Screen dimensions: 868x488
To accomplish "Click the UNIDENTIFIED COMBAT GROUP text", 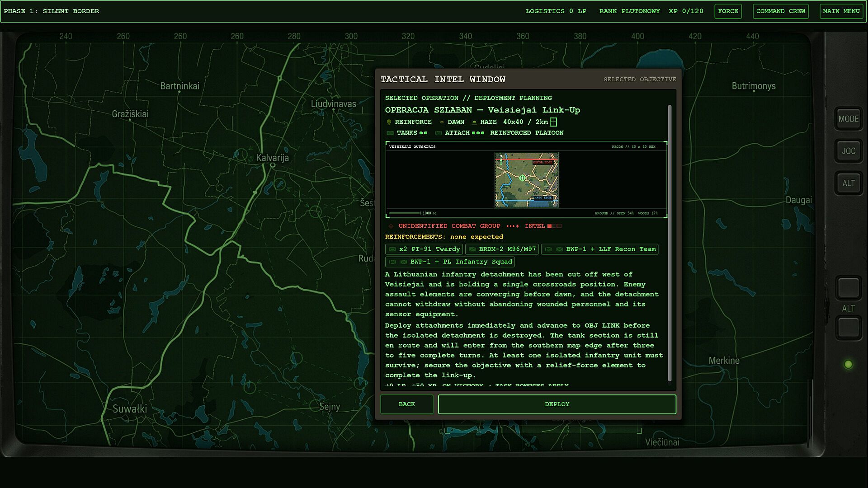I will coord(449,226).
